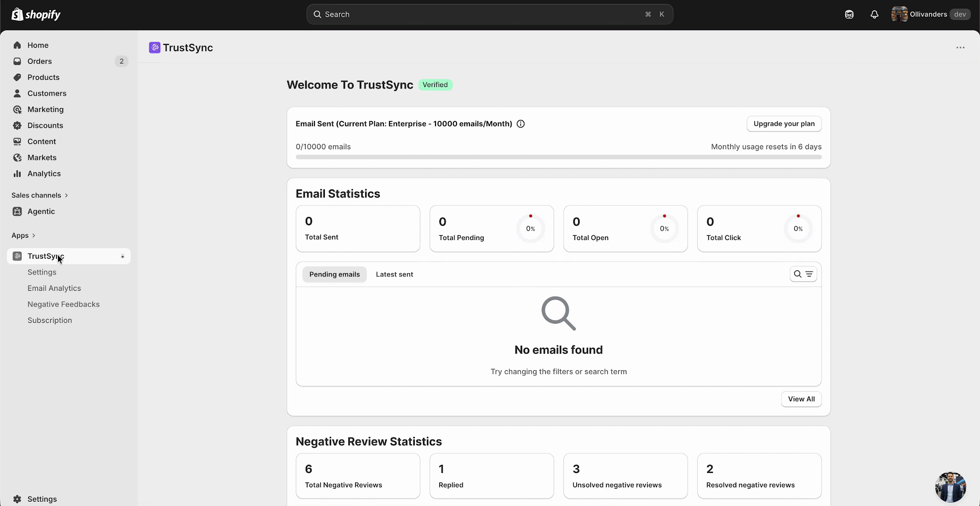
Task: Click the info icon beside Email Sent plan
Action: pyautogui.click(x=521, y=124)
